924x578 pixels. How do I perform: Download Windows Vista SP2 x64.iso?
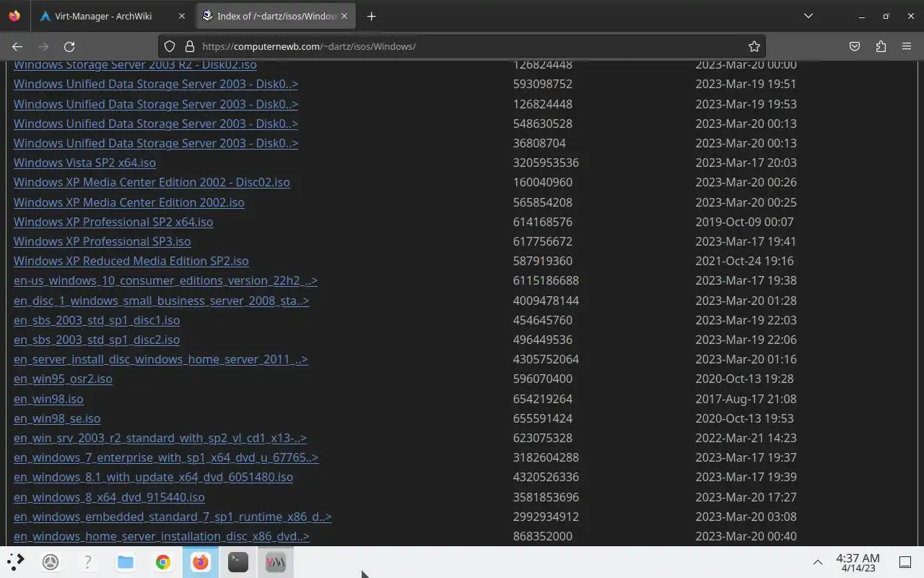[x=84, y=163]
